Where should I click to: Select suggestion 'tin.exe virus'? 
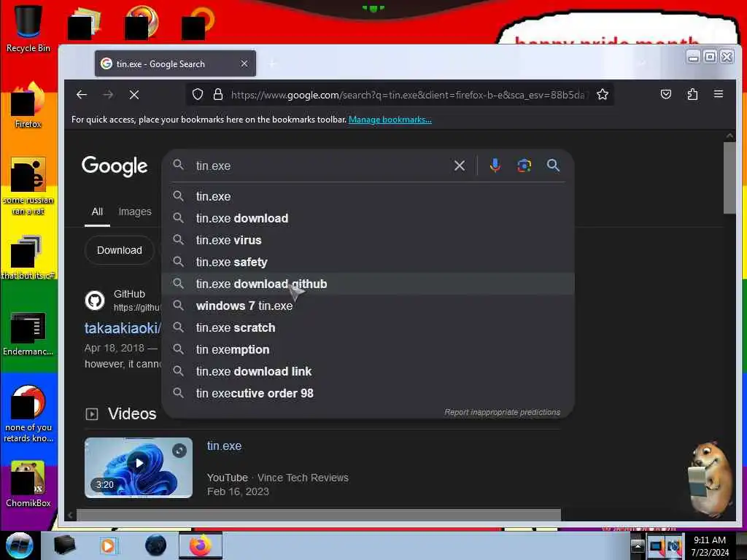click(368, 240)
